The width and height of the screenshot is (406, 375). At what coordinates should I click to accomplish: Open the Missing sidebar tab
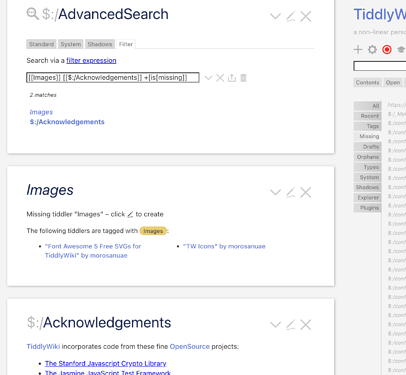(368, 136)
